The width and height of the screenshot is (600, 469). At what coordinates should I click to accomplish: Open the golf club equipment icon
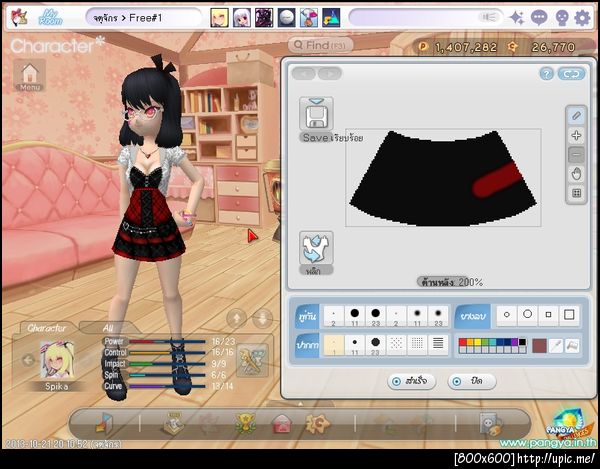(x=251, y=360)
